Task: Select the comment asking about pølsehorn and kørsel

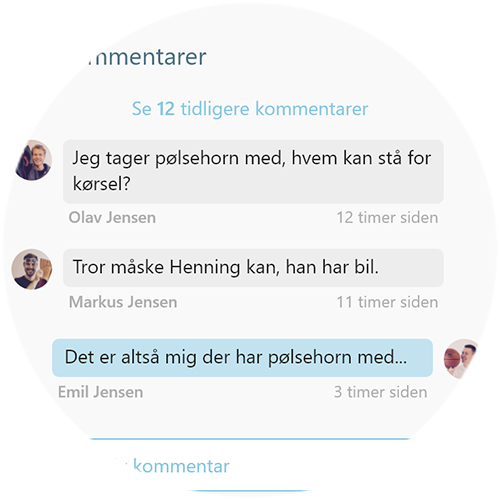Action: (x=253, y=171)
